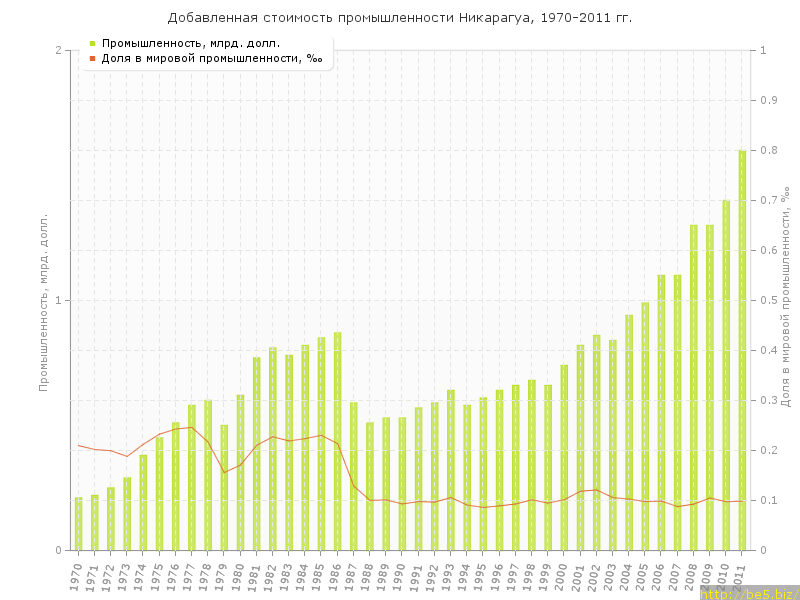The width and height of the screenshot is (800, 600).
Task: Select the tallest bar for 2011
Action: pos(742,350)
